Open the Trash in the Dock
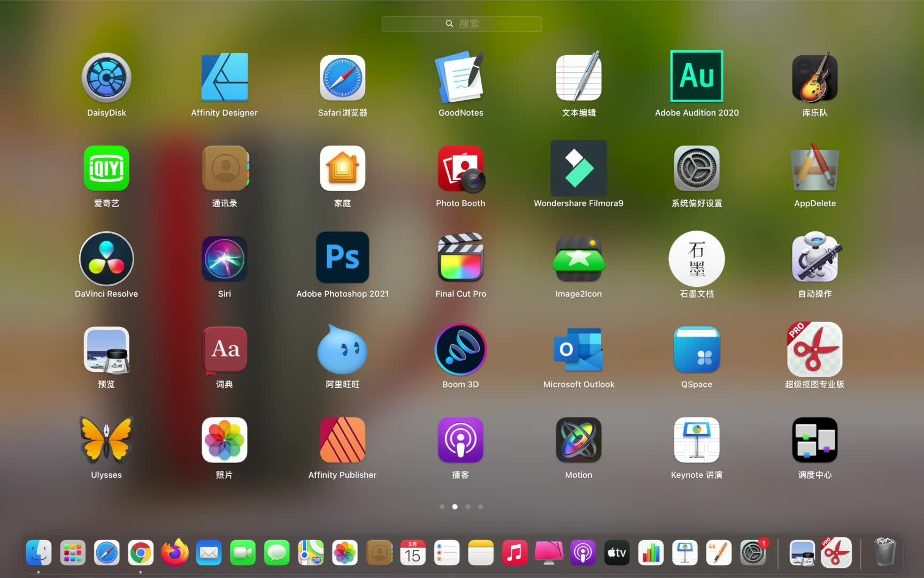This screenshot has height=578, width=924. [885, 552]
